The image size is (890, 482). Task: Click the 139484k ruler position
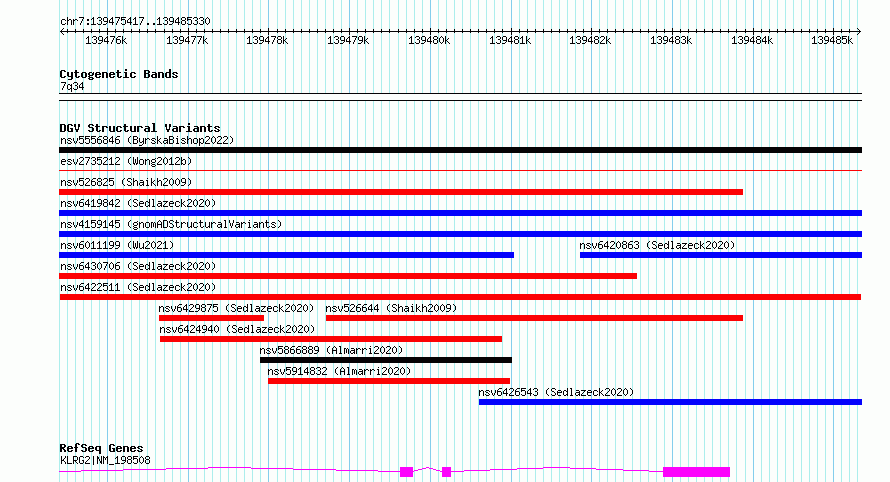(752, 40)
